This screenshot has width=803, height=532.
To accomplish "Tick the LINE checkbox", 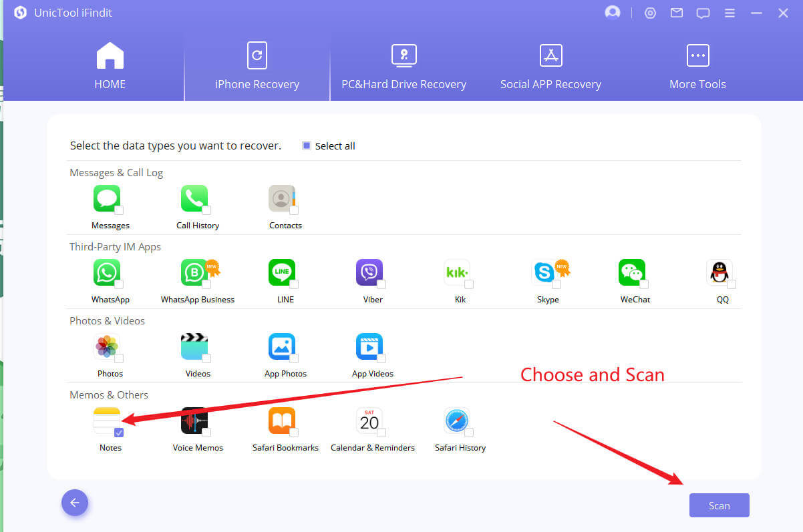I will (x=294, y=284).
